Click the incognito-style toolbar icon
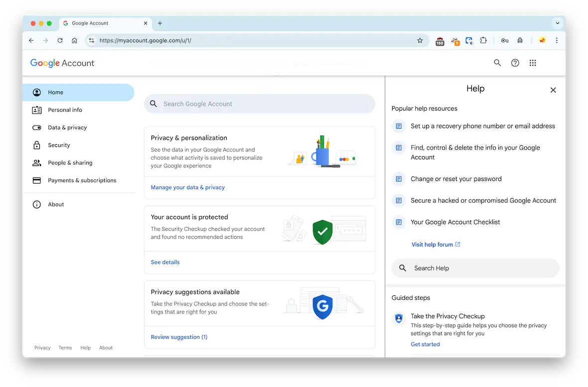This screenshot has width=588, height=387. (x=520, y=40)
